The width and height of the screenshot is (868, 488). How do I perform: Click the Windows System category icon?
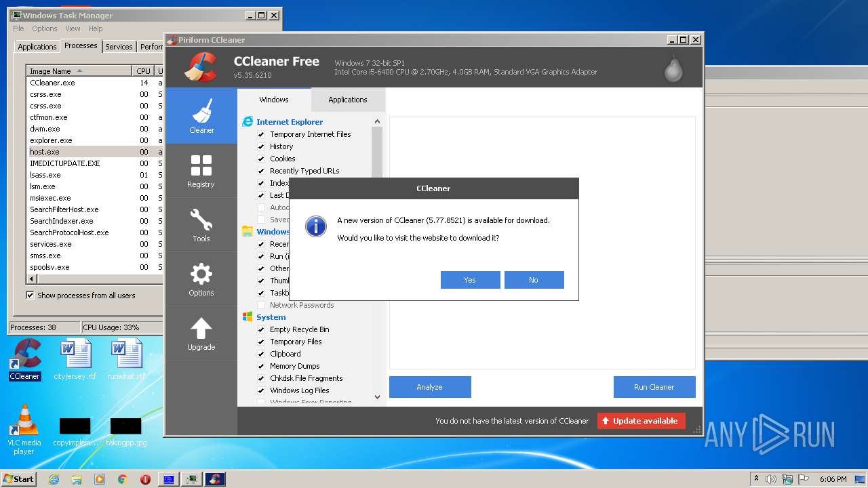(248, 317)
